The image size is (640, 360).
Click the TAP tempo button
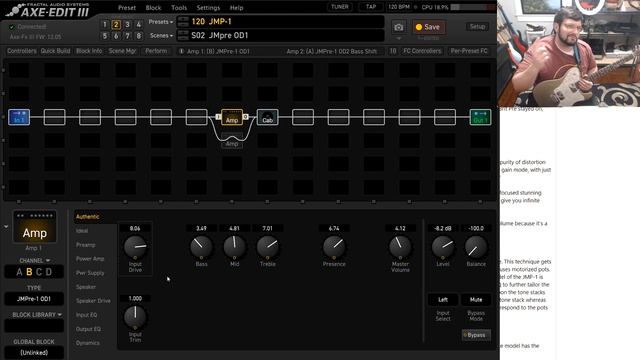(x=371, y=7)
